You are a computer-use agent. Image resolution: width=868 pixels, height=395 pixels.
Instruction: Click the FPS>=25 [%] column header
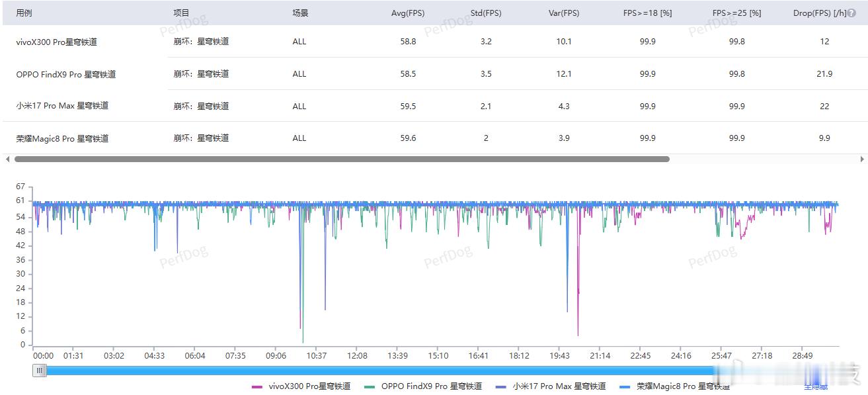736,13
